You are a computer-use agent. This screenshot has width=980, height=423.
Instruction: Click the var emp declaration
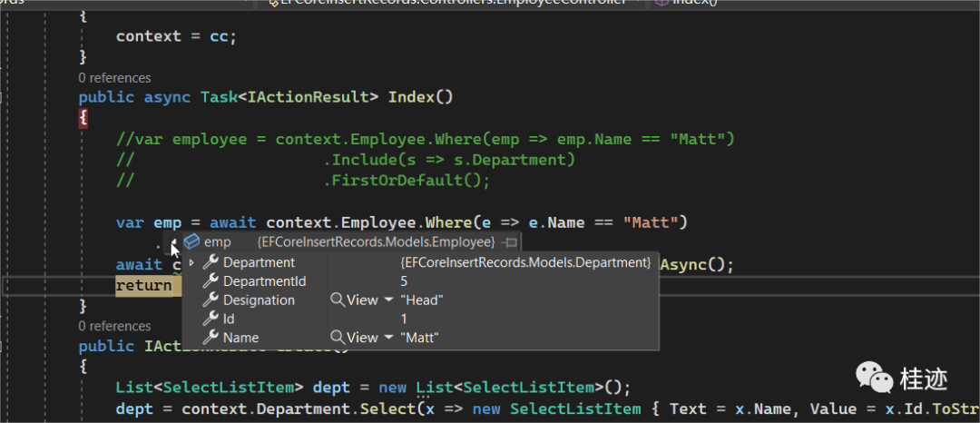(149, 222)
